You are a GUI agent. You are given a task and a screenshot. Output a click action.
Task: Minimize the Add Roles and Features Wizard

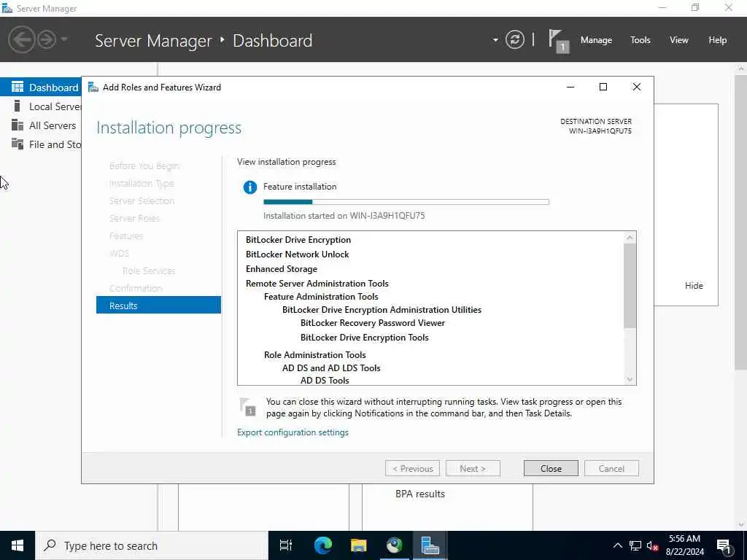(x=570, y=87)
